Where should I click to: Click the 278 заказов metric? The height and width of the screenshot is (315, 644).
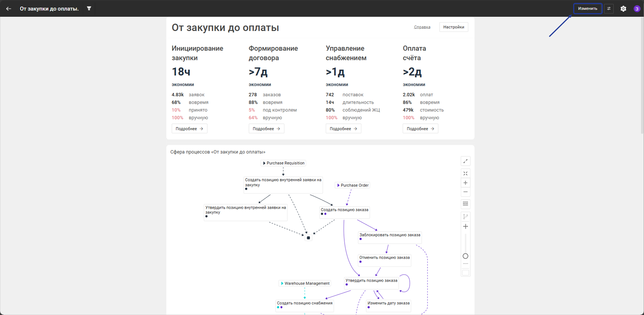pyautogui.click(x=265, y=95)
